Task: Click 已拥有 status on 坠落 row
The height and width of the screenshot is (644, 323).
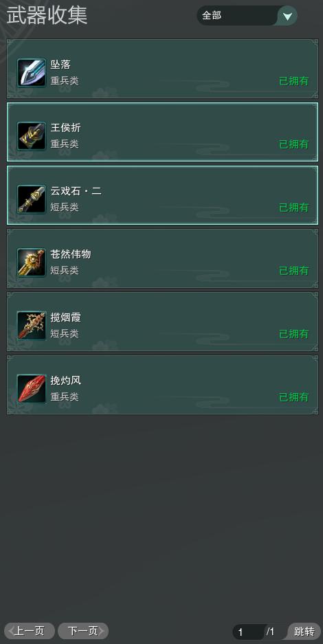Action: pyautogui.click(x=294, y=81)
